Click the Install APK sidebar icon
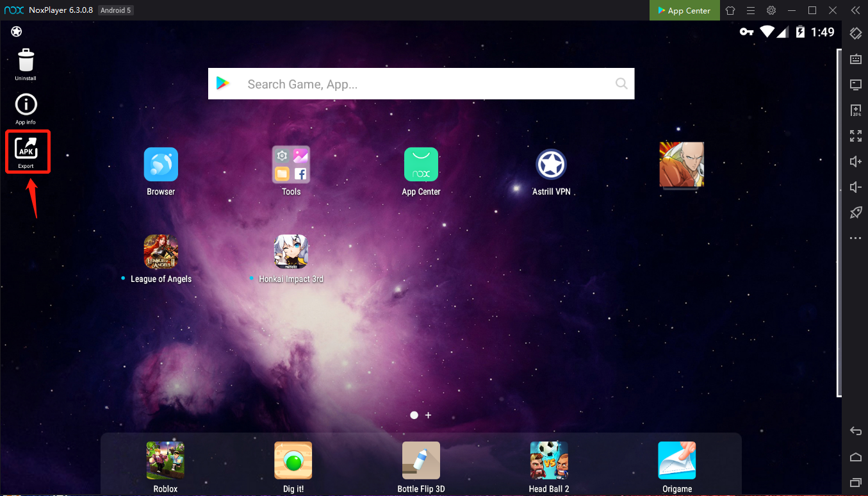This screenshot has width=868, height=496. (855, 110)
